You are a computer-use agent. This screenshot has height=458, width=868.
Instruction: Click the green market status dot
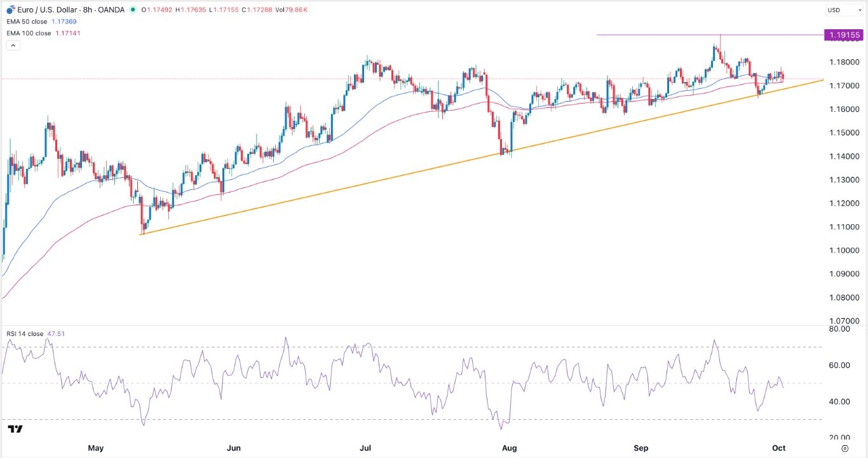133,10
